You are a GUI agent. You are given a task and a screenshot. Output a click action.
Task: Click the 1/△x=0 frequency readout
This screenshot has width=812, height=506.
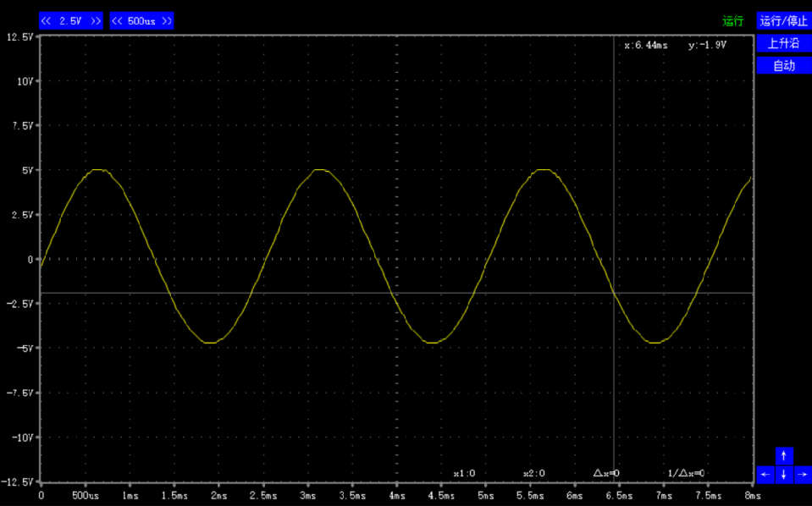click(686, 473)
